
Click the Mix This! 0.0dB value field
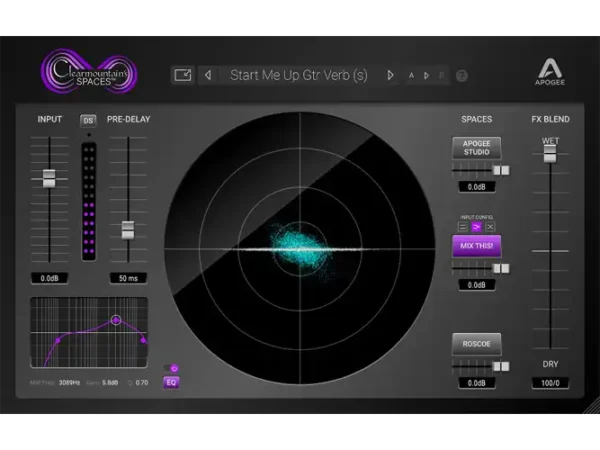tap(476, 285)
